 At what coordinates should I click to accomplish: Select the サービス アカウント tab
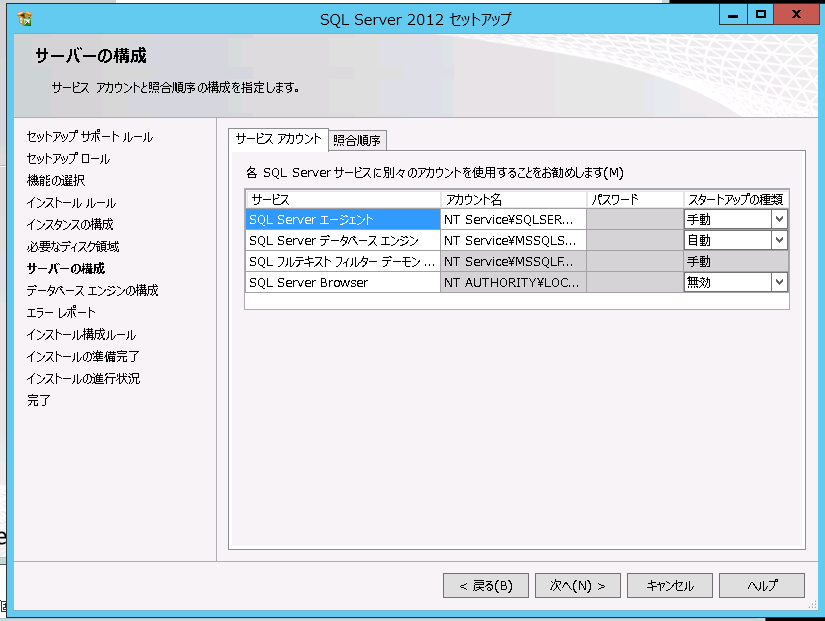[278, 139]
